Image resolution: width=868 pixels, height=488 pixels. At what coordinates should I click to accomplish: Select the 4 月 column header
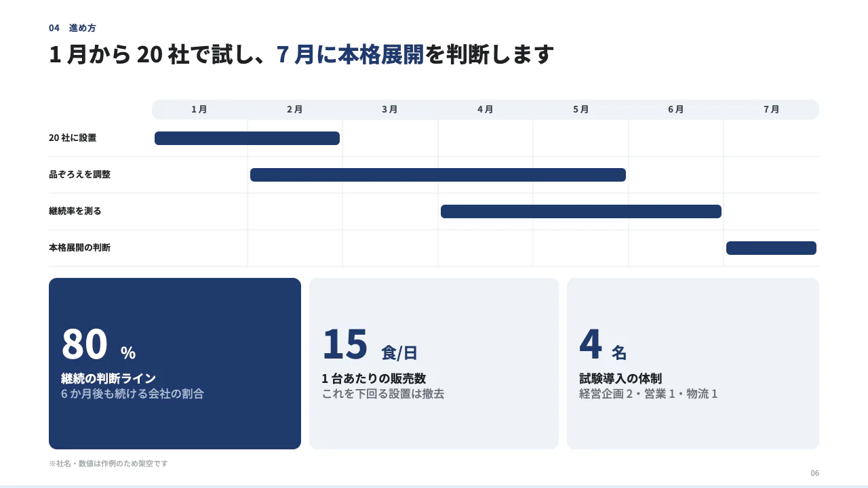point(486,109)
